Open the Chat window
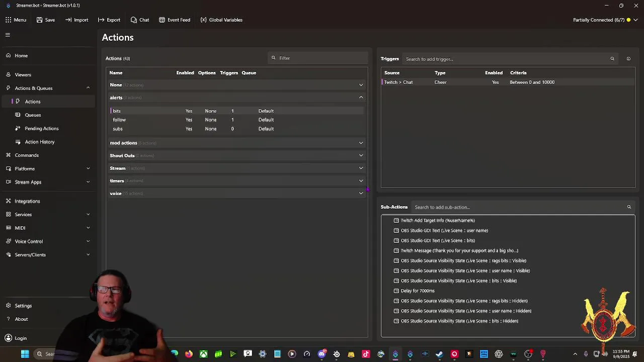644x362 pixels. click(139, 20)
